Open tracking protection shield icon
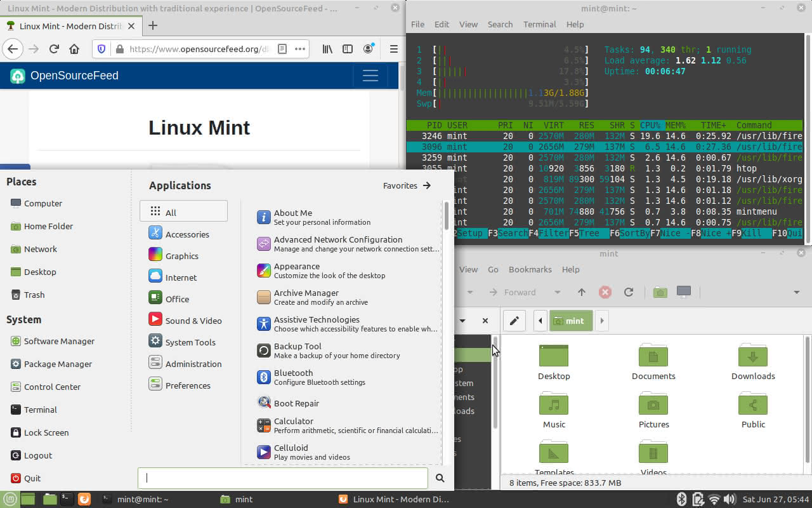This screenshot has height=508, width=812. click(101, 49)
